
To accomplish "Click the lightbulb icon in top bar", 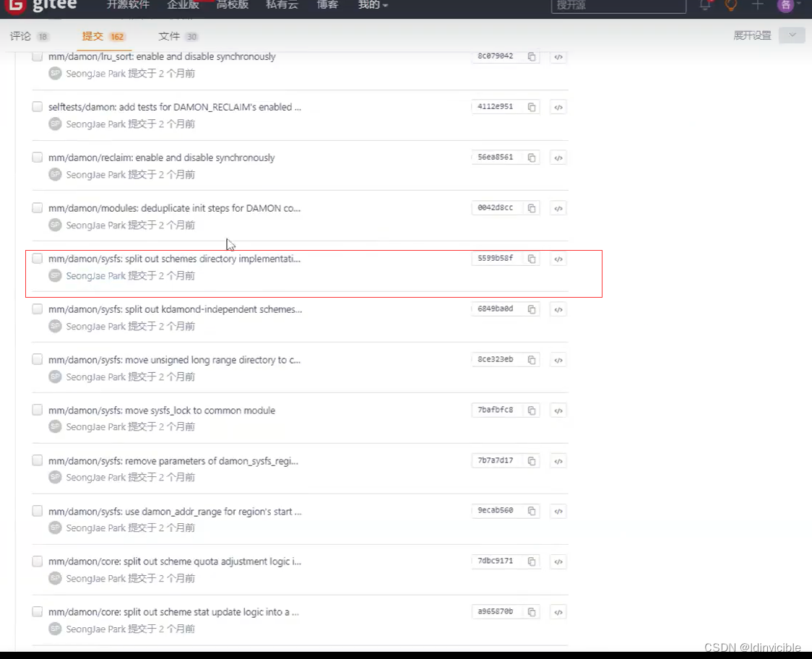I will (730, 6).
